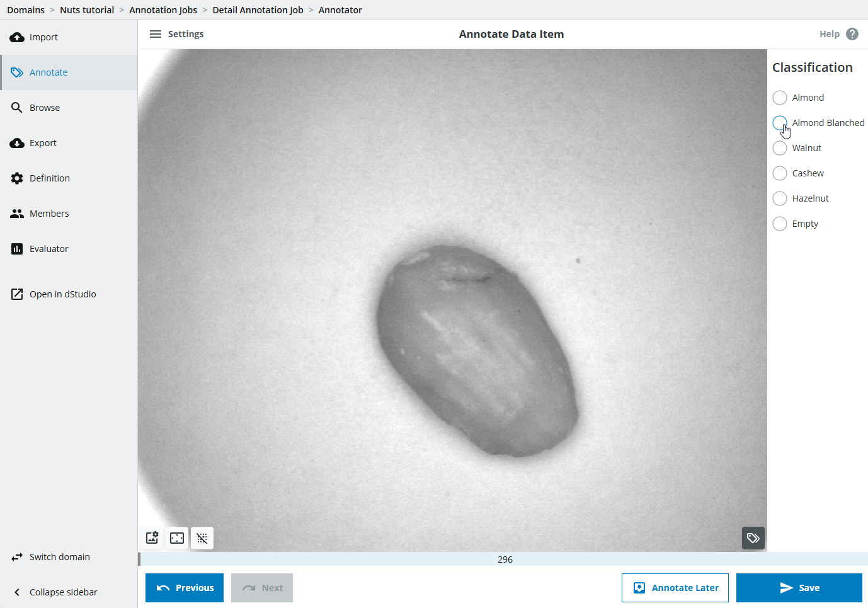Open the Members section label
This screenshot has width=868, height=608.
(49, 214)
